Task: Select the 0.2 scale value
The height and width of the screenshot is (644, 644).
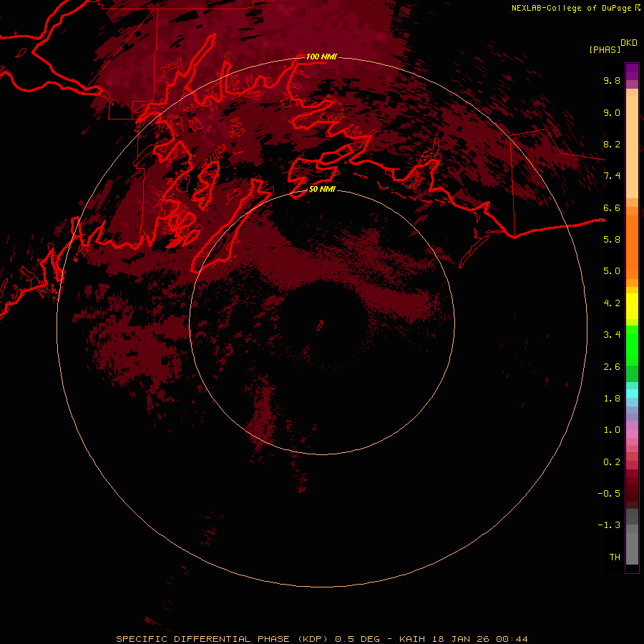Action: coord(612,462)
